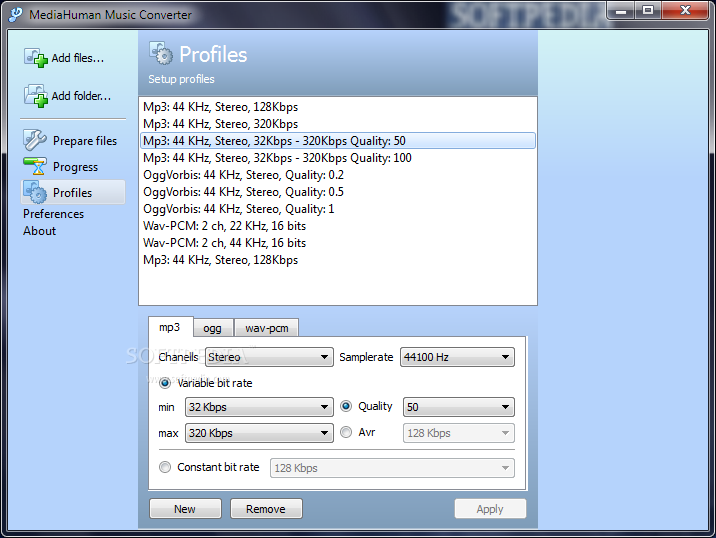Close the MediaHuman Music Converter window

685,11
